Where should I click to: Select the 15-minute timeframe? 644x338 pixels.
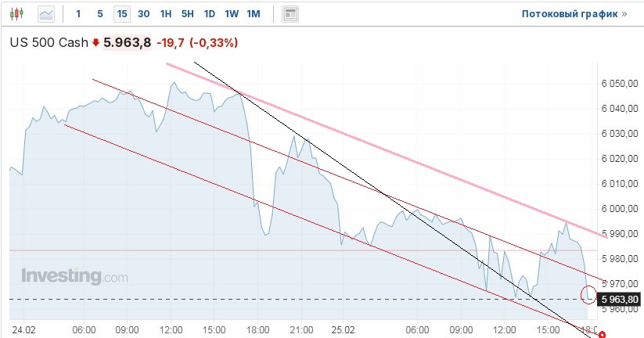point(121,13)
